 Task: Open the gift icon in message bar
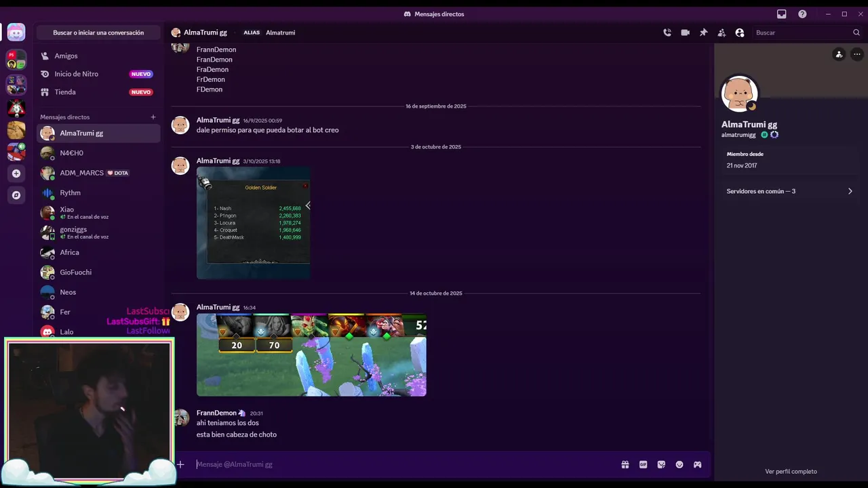pos(625,464)
